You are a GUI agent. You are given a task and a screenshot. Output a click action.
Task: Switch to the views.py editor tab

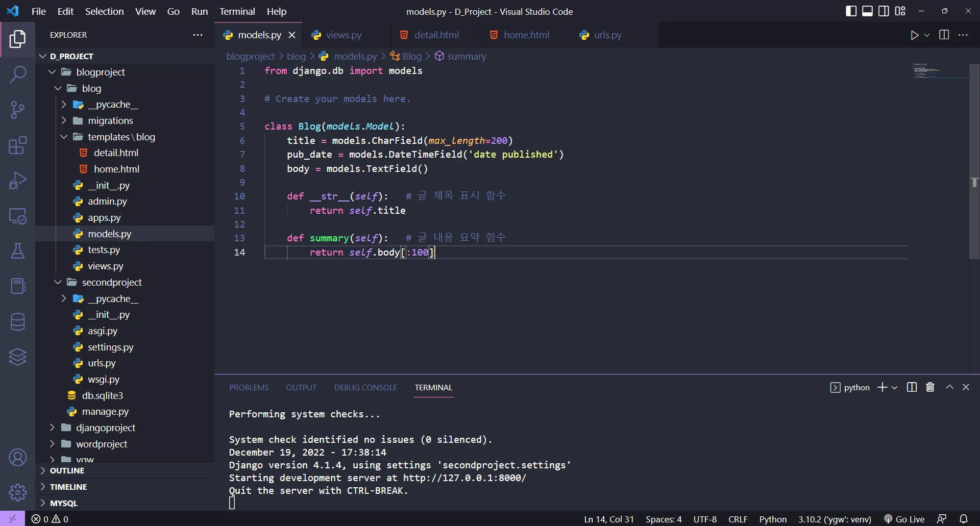point(344,35)
